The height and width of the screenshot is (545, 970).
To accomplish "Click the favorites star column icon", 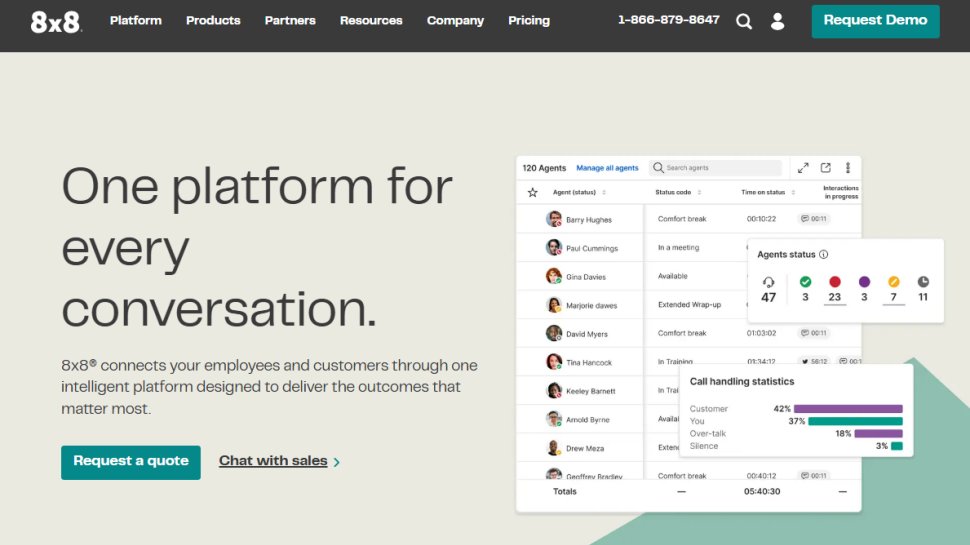I will click(x=533, y=192).
